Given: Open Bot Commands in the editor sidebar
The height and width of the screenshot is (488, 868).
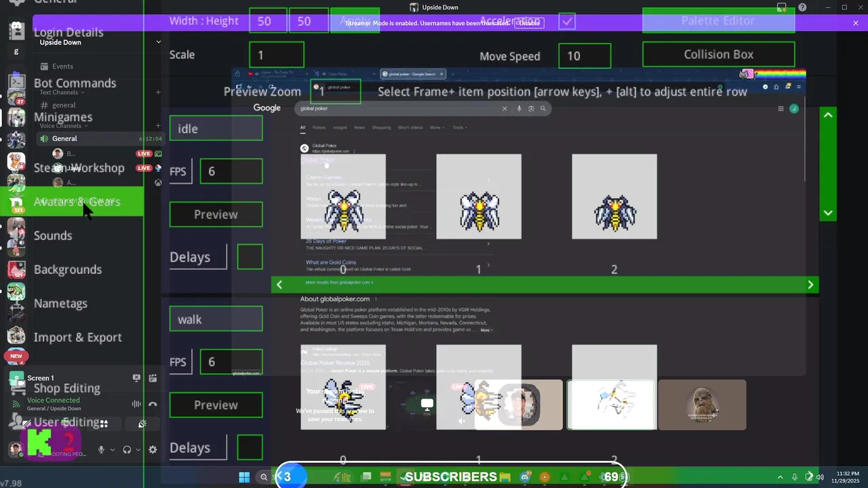Looking at the screenshot, I should (75, 83).
